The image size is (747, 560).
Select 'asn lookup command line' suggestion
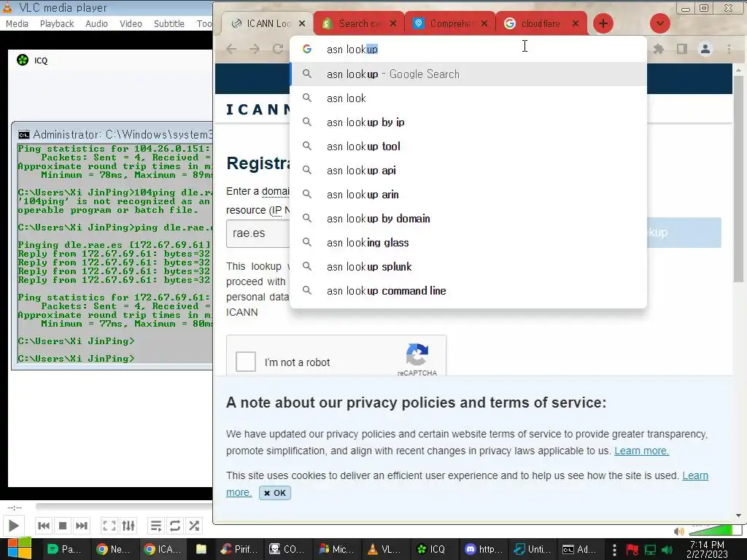pos(468,290)
